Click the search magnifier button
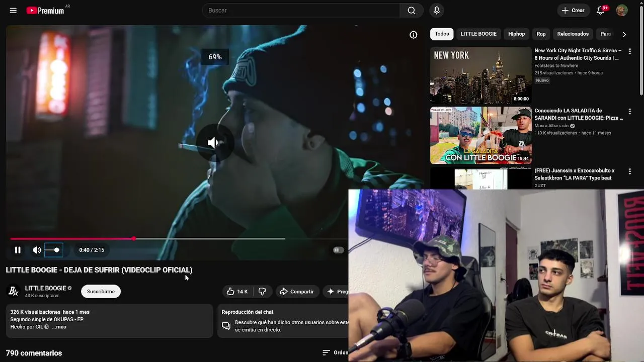Image resolution: width=644 pixels, height=362 pixels. [412, 11]
